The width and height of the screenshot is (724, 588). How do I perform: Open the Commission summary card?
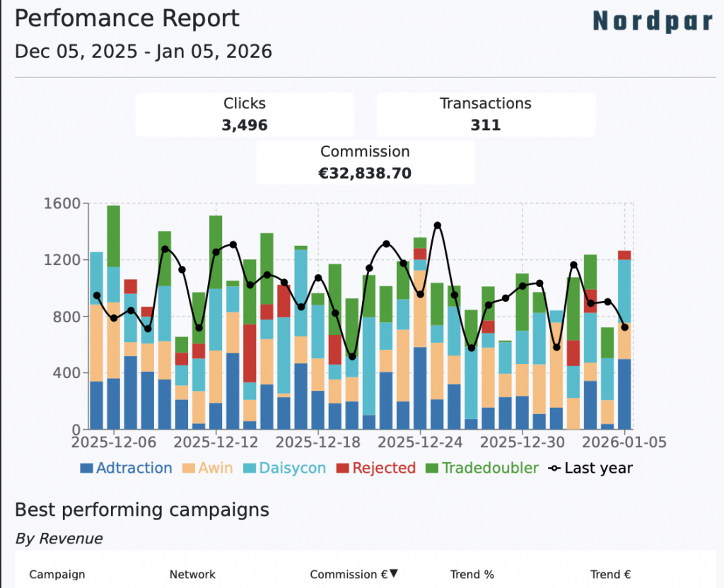pos(365,162)
